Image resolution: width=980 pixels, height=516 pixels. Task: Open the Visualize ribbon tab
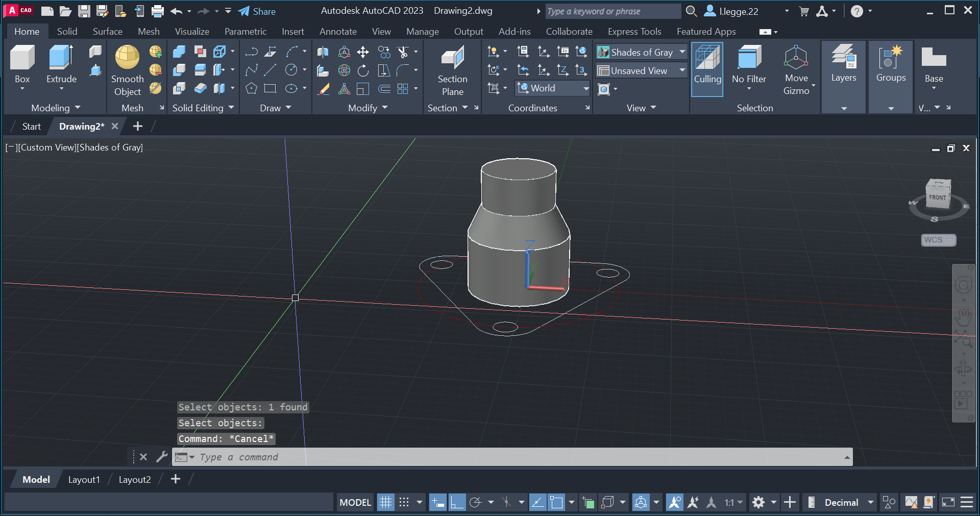(192, 31)
